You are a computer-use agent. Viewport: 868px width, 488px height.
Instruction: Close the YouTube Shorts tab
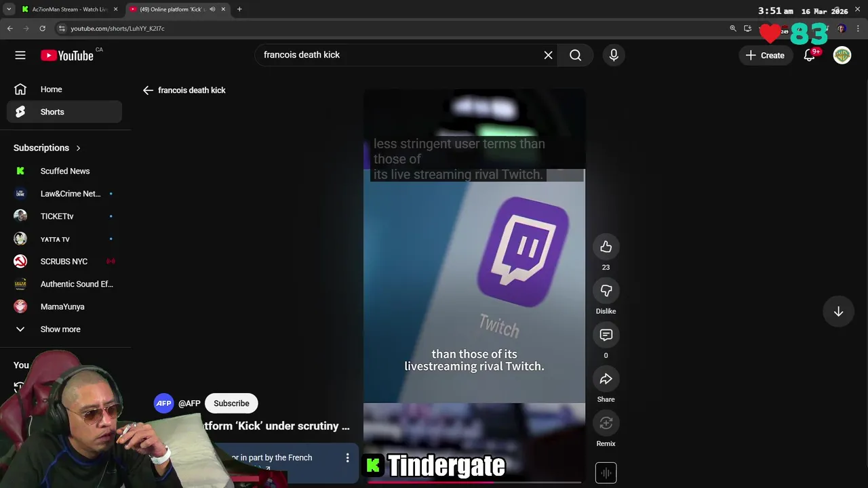[223, 9]
